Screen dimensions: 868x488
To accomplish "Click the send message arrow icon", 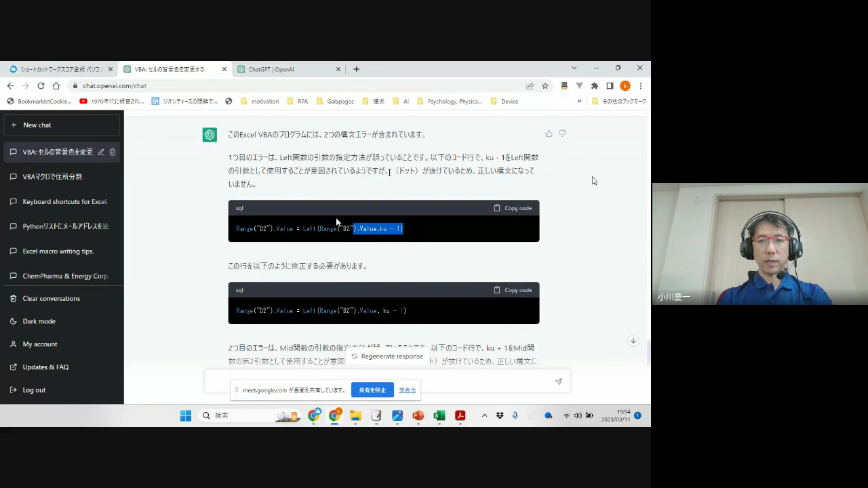I will 558,382.
